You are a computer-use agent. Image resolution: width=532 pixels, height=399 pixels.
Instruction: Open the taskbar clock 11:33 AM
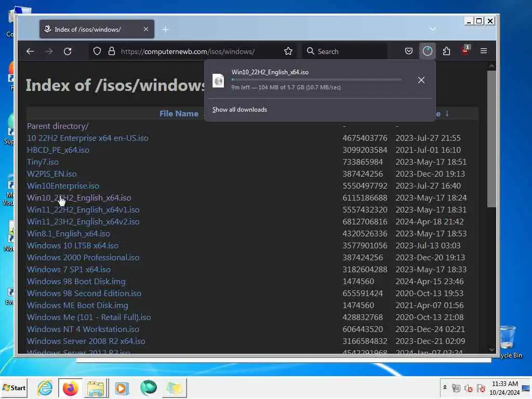(x=504, y=388)
